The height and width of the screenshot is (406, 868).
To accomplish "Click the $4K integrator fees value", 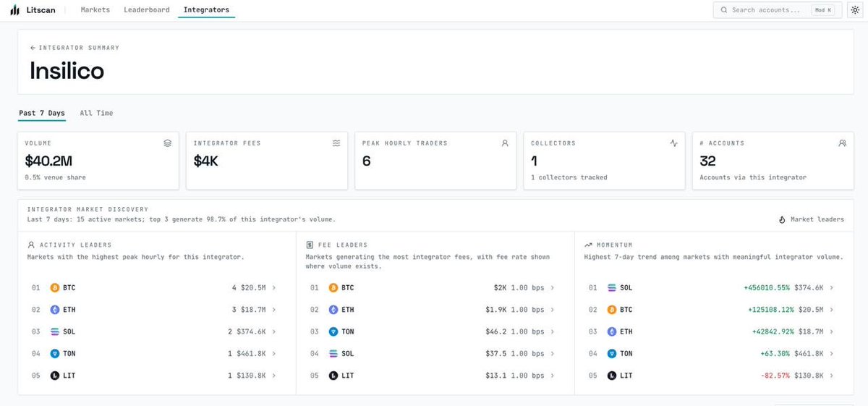I will coord(206,161).
